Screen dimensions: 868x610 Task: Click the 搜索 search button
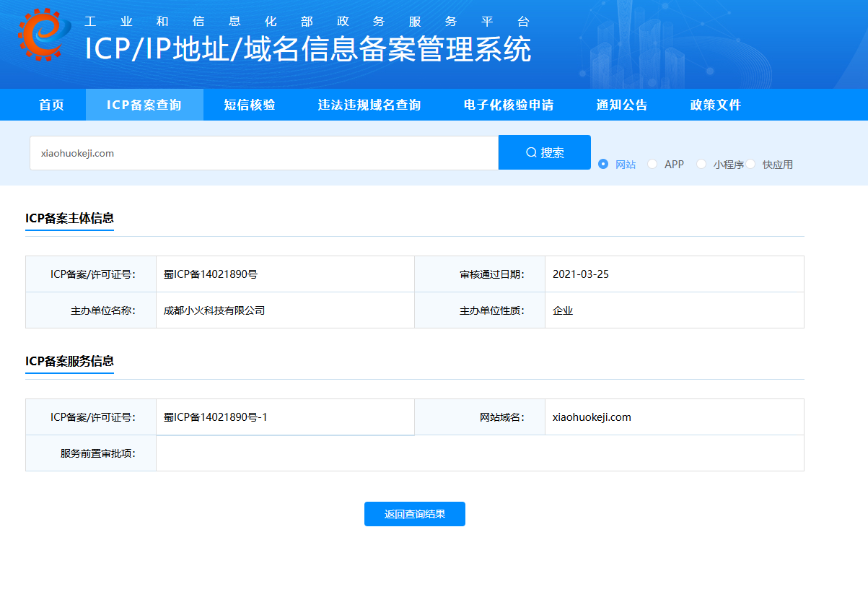[x=544, y=152]
